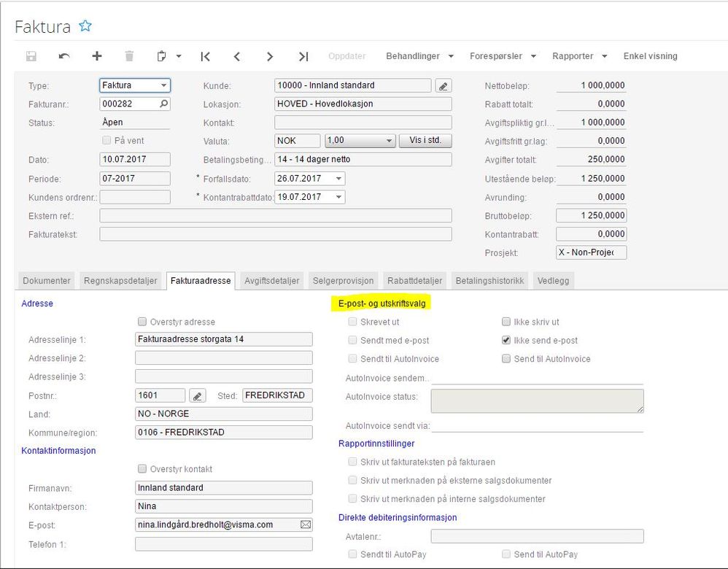Click the Betalingsbetingelser field 14 dager netto

[x=363, y=159]
